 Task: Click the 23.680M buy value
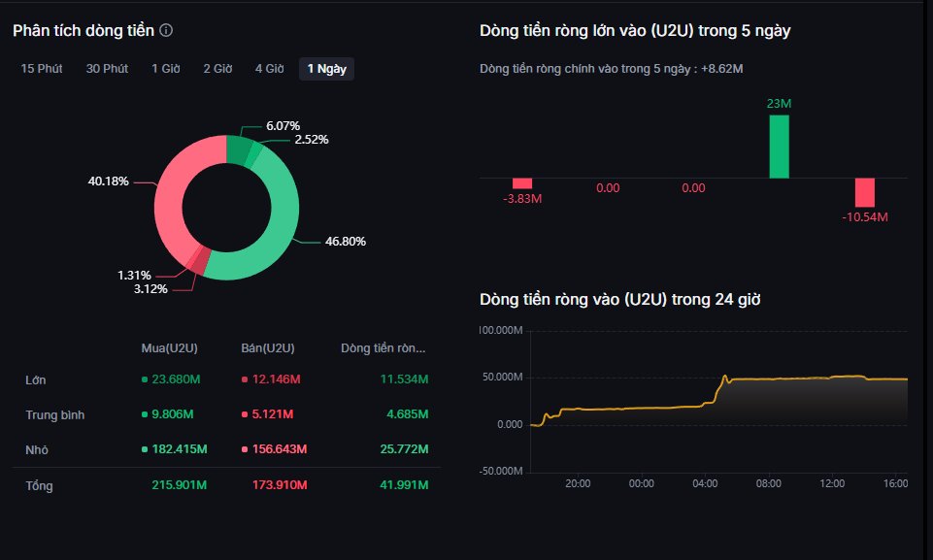176,379
